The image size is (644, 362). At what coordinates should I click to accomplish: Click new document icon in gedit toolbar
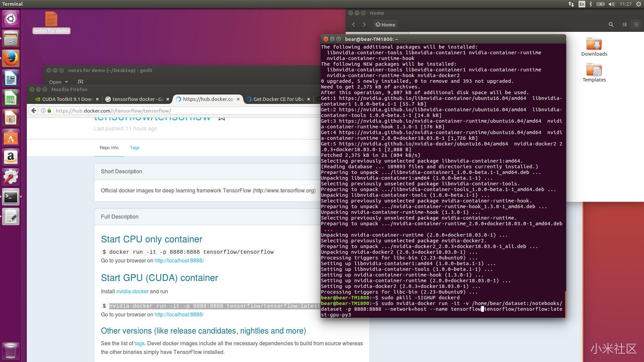coord(80,82)
